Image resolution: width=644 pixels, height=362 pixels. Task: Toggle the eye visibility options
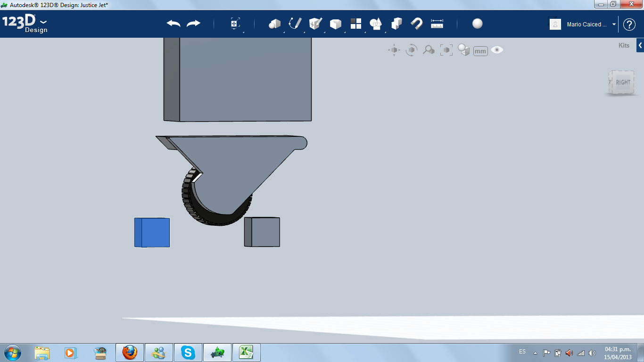pos(497,50)
